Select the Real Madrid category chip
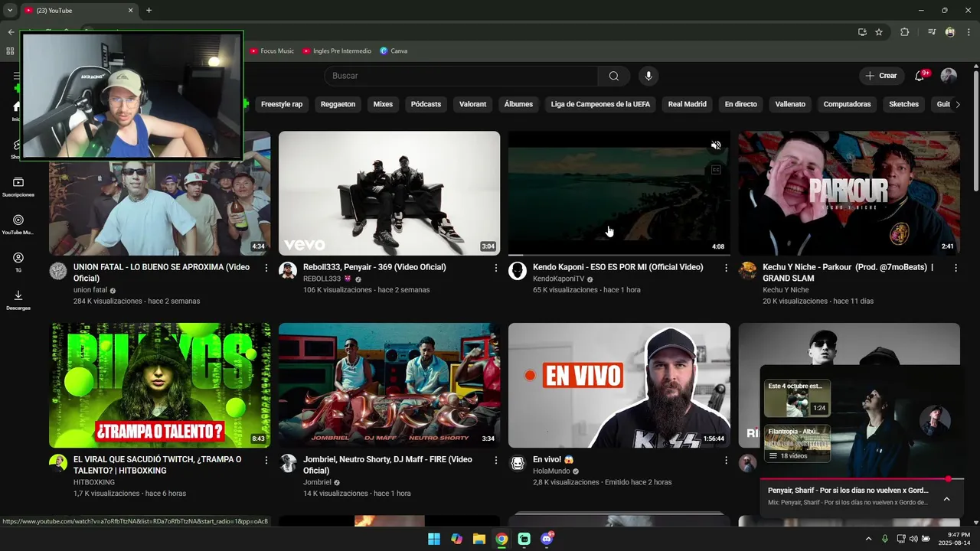Screen dimensions: 980x551 click(687, 104)
